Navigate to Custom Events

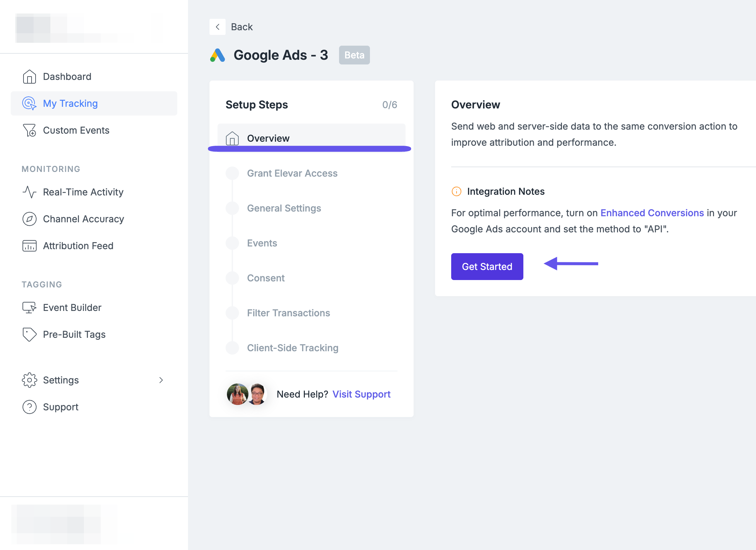[94, 130]
